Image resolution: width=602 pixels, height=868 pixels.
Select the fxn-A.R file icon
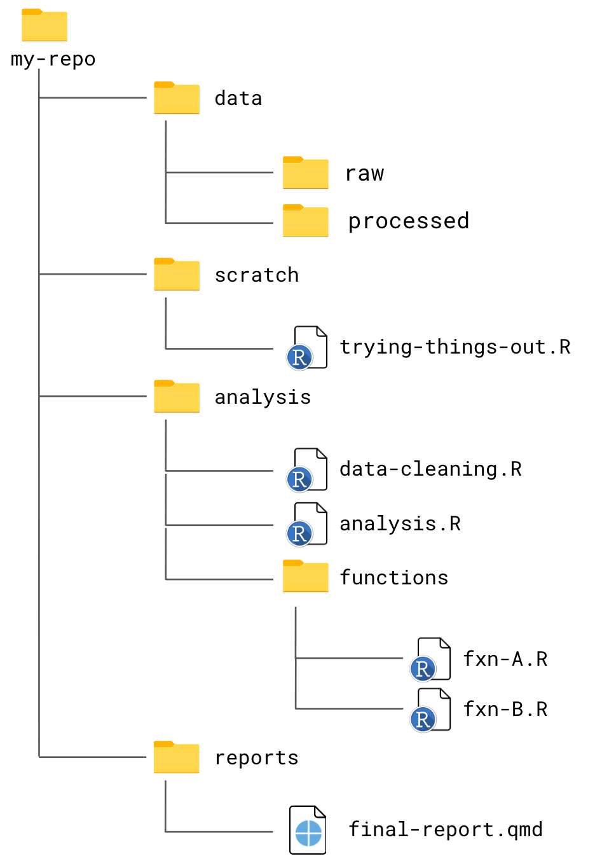[x=431, y=659]
